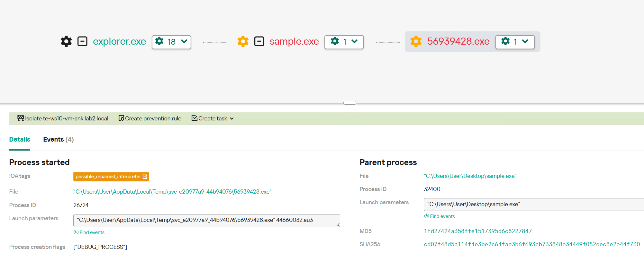This screenshot has width=644, height=253.
Task: Expand the sample.exe events count dropdown
Action: click(344, 42)
